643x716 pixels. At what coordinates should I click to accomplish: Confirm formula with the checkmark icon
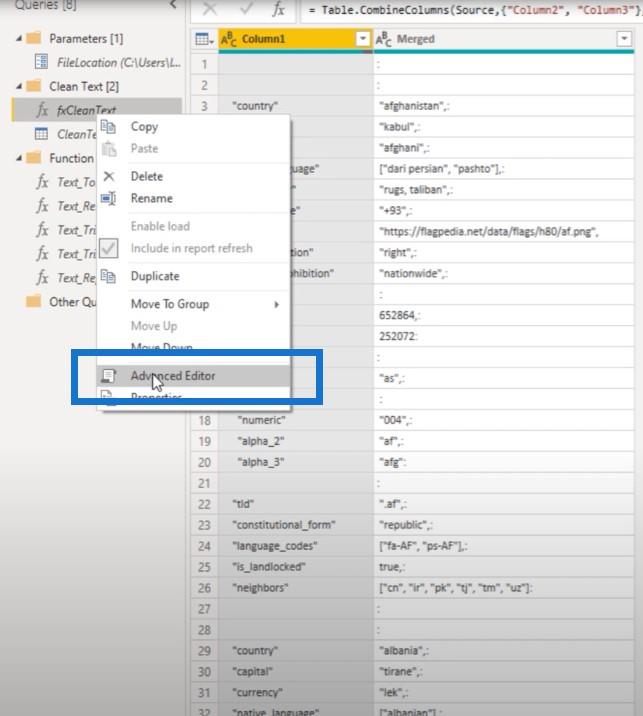point(247,9)
